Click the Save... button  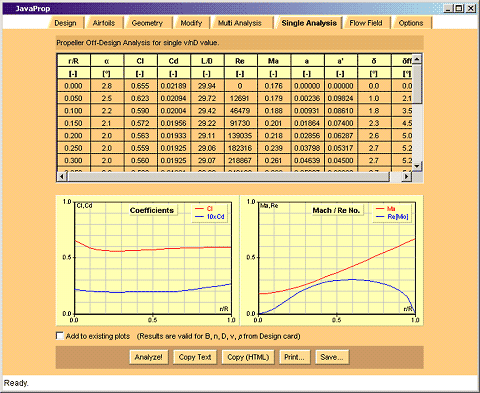pos(332,357)
